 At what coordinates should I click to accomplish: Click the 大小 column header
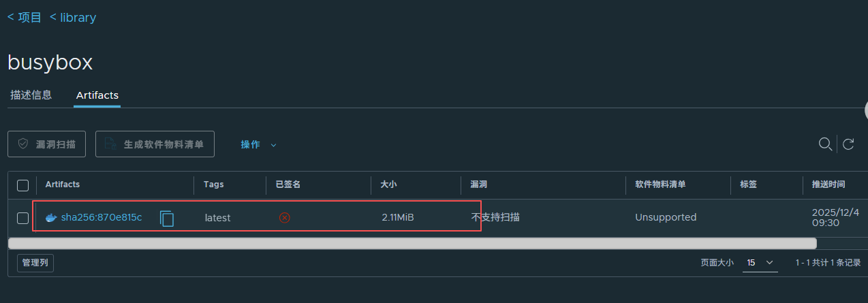(388, 185)
